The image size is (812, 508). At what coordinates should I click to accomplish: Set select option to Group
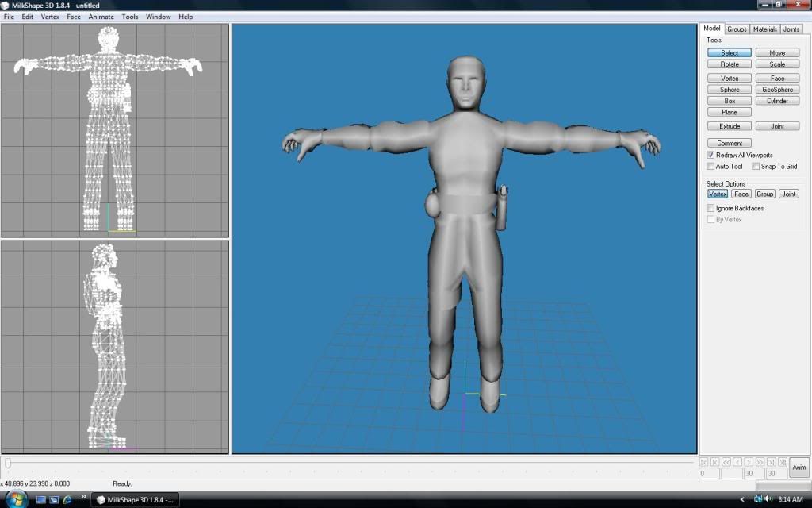[765, 194]
